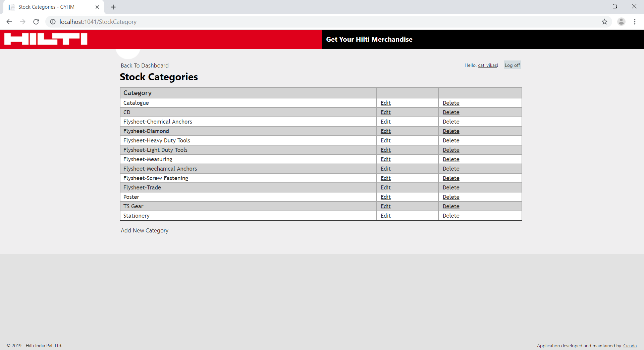This screenshot has width=644, height=350.
Task: Close the Stock Categories browser tab
Action: click(x=97, y=7)
